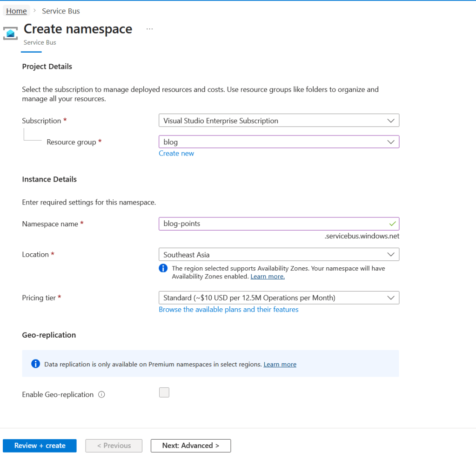Click the Data replication info icon
Image resolution: width=476 pixels, height=454 pixels.
(x=35, y=364)
